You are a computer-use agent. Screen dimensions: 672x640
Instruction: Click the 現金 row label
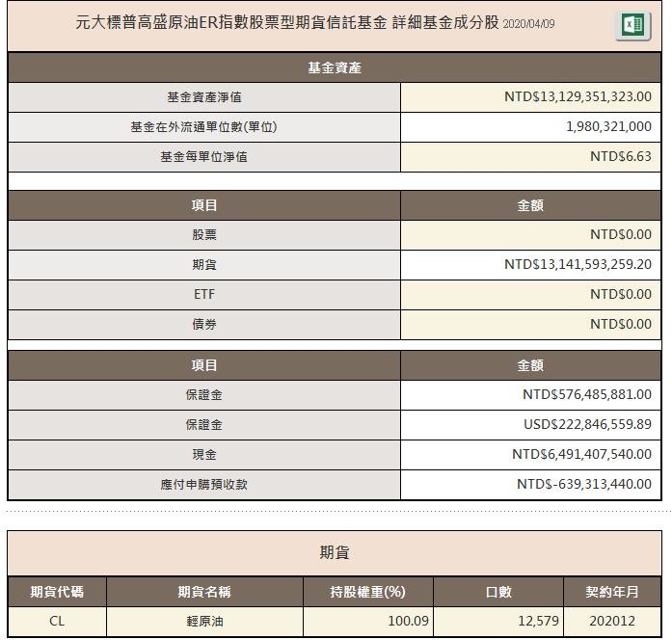pos(204,455)
